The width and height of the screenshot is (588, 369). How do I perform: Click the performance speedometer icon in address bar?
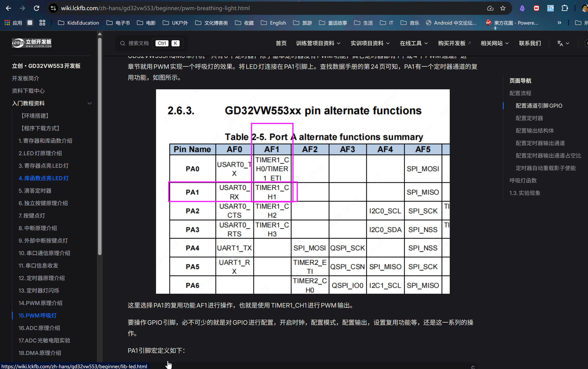click(x=490, y=8)
